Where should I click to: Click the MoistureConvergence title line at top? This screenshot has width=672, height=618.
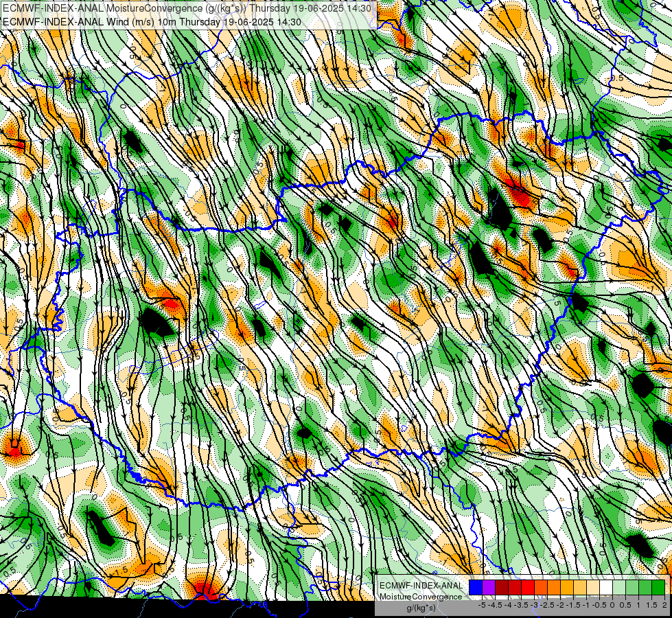tap(187, 8)
